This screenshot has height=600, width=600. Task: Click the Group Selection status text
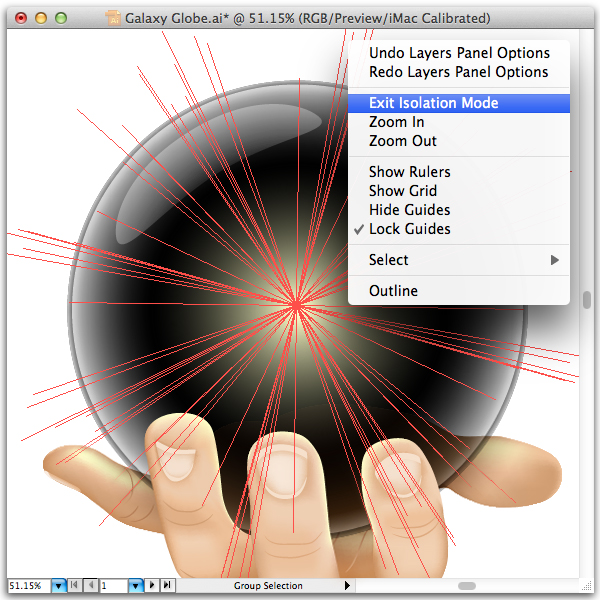coord(268,586)
